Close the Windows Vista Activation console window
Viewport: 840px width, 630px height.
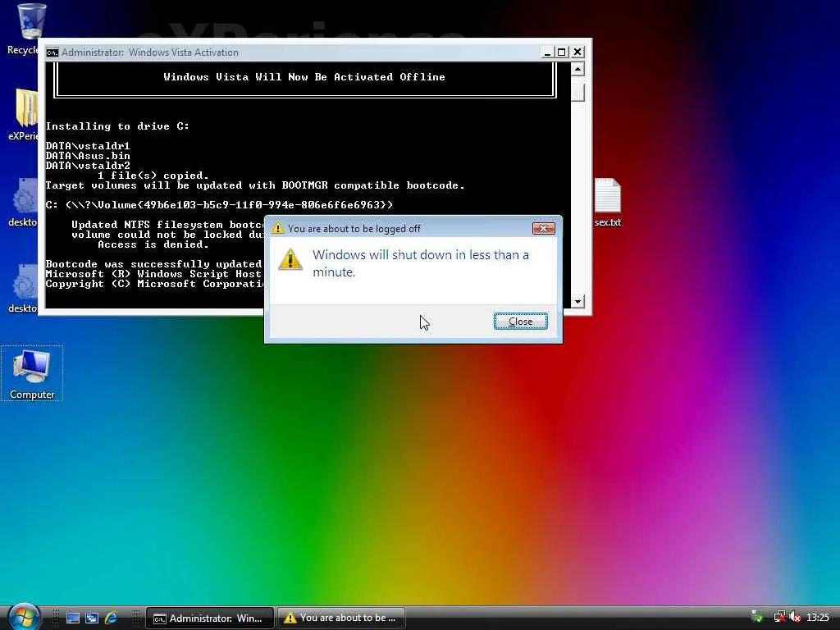pos(577,52)
